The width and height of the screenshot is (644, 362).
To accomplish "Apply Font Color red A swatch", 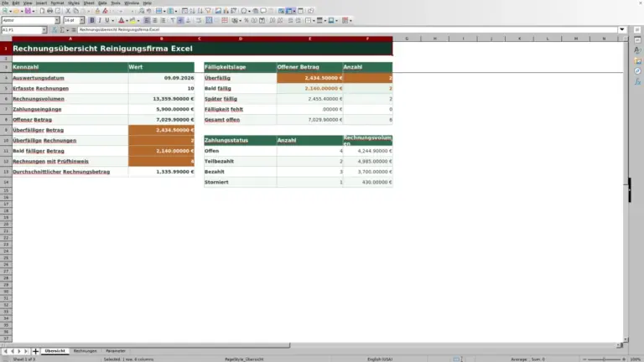I will pos(122,20).
